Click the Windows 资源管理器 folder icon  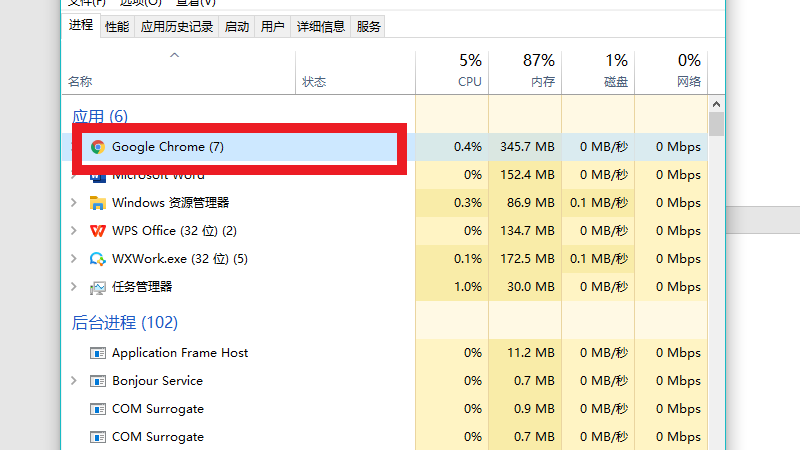point(98,203)
